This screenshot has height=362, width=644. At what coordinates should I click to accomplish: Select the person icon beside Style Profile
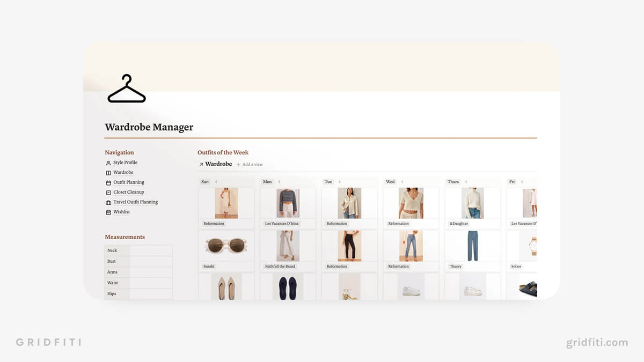coord(108,162)
